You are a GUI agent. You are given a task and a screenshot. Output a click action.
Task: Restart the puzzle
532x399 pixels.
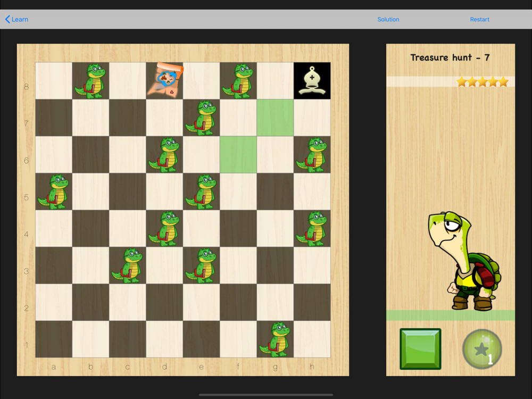pyautogui.click(x=479, y=19)
